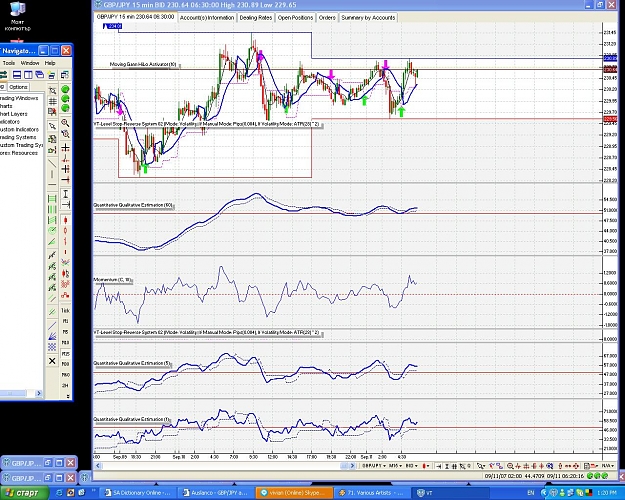Image resolution: width=625 pixels, height=500 pixels.
Task: Open the candle chart-type dropdown
Action: pyautogui.click(x=426, y=466)
